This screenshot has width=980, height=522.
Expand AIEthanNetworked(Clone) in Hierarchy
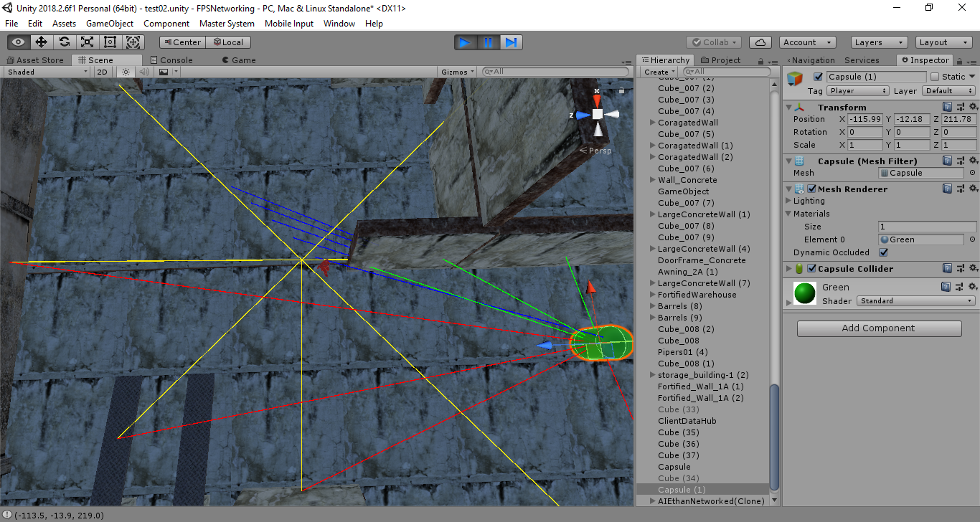click(652, 501)
